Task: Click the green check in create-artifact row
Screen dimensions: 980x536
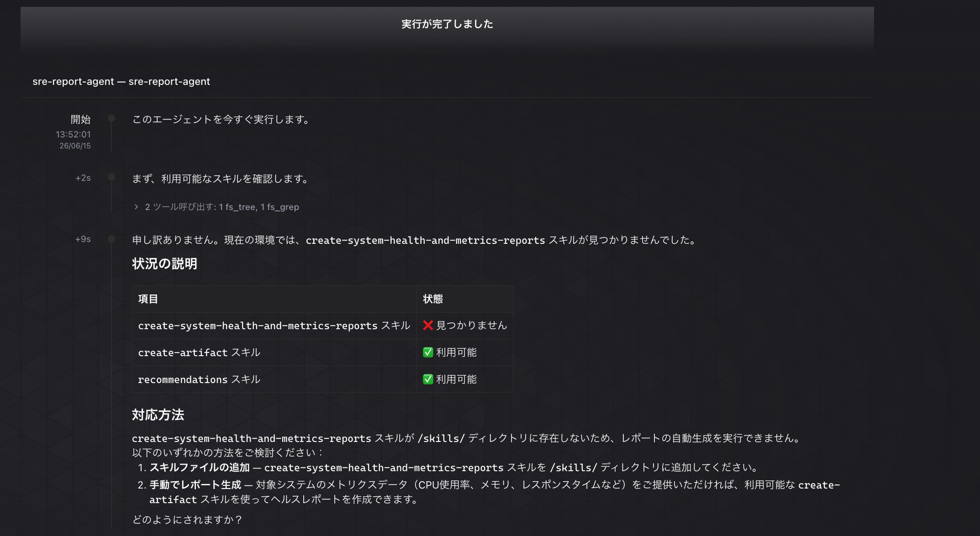Action: [x=428, y=352]
